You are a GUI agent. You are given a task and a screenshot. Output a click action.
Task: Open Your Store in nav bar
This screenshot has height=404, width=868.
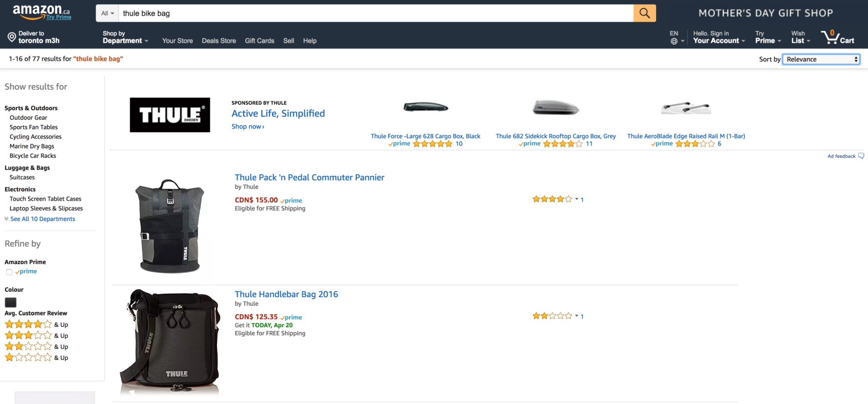[177, 41]
